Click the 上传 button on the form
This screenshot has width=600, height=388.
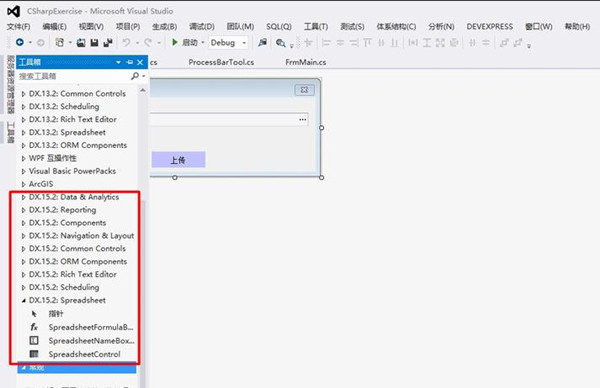point(178,160)
